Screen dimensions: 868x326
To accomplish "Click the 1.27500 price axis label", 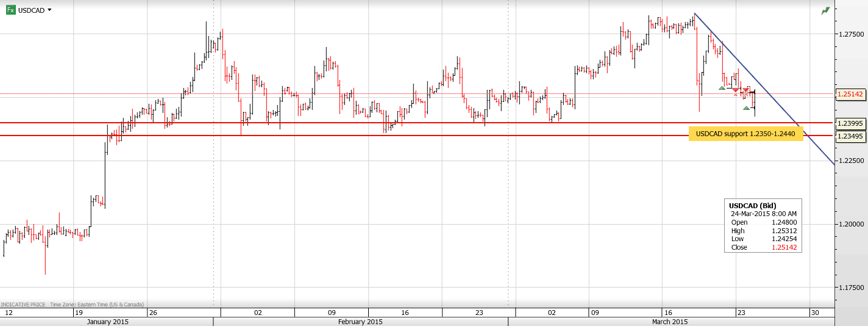I will pos(850,34).
